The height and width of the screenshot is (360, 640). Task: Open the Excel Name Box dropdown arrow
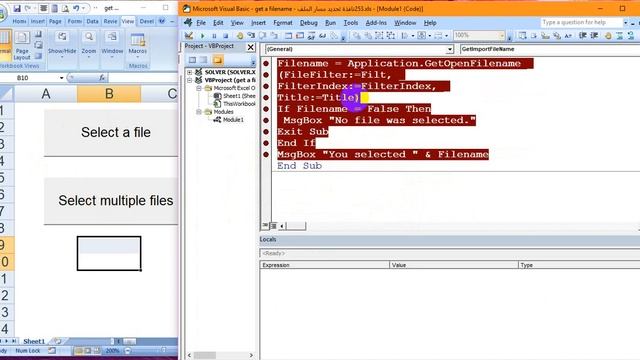click(62, 78)
